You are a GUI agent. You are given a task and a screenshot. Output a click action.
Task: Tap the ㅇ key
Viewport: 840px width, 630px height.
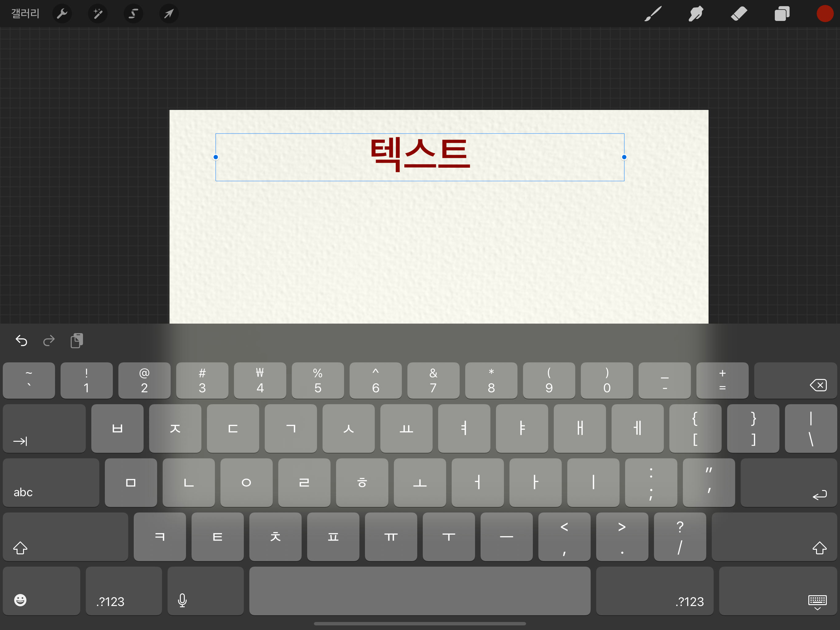point(247,483)
